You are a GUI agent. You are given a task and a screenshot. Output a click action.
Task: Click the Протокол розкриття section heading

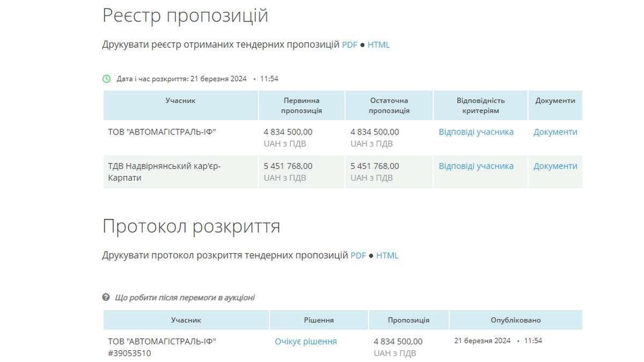(192, 226)
